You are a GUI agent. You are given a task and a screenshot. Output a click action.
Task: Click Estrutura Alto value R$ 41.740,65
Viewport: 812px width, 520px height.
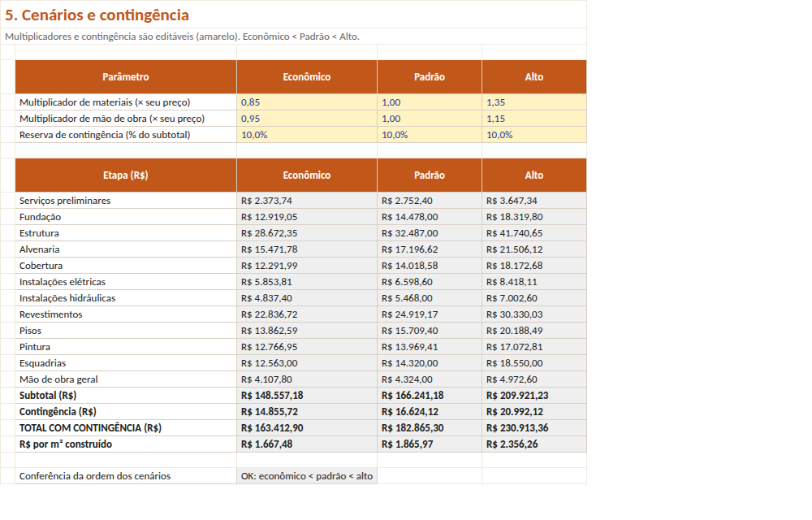[534, 233]
